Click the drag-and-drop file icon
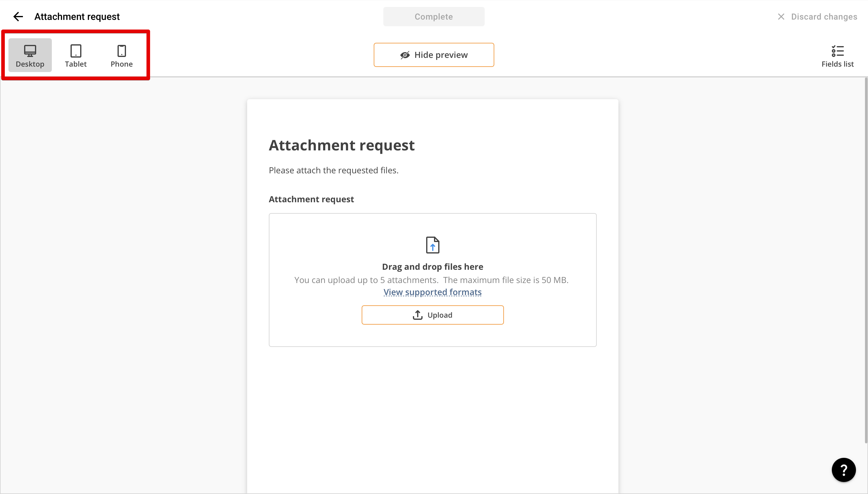Image resolution: width=868 pixels, height=494 pixels. click(x=432, y=245)
